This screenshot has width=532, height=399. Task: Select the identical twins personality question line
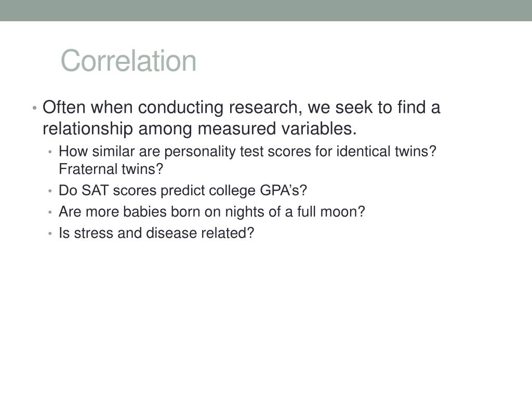pos(247,152)
